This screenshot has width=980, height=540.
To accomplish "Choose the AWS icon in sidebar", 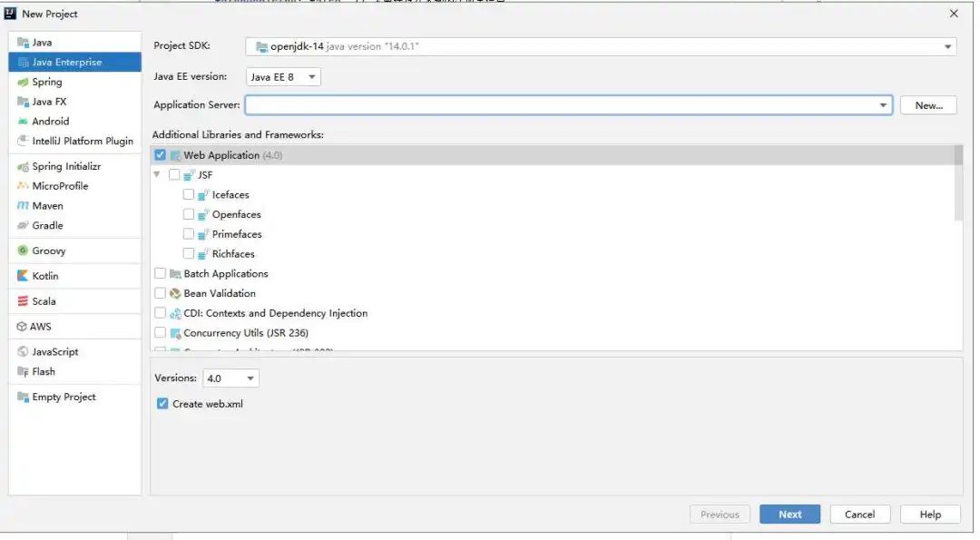I will coord(22,326).
